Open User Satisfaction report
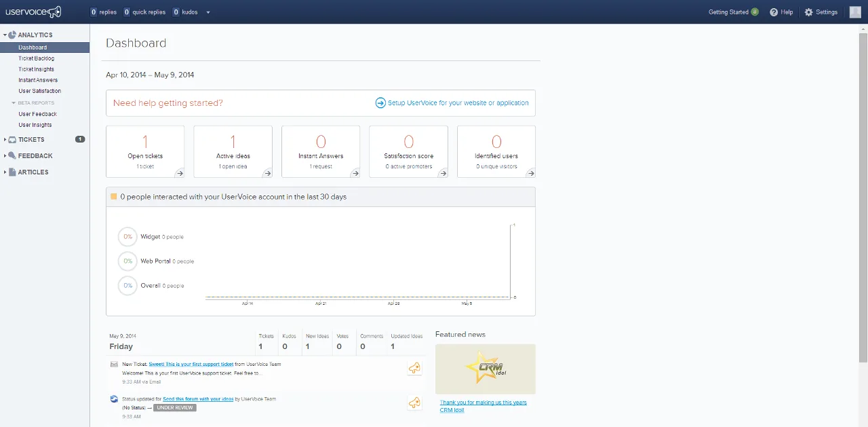This screenshot has width=868, height=427. [40, 91]
